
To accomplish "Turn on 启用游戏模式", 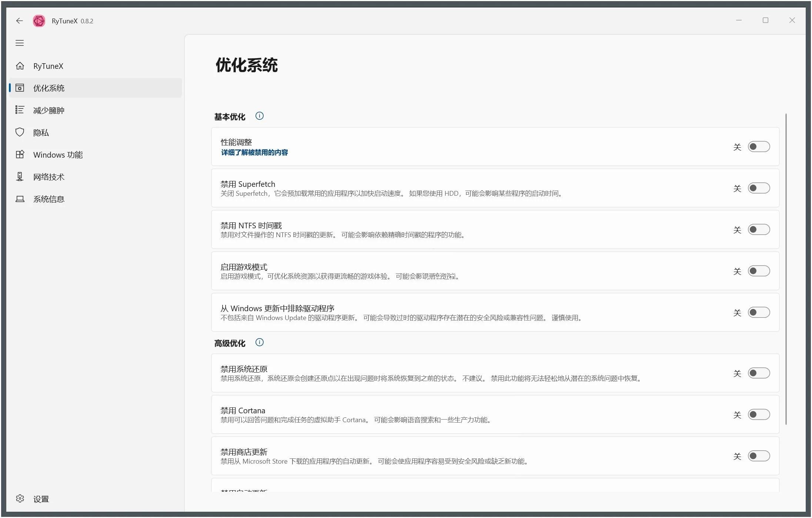I will [x=759, y=271].
